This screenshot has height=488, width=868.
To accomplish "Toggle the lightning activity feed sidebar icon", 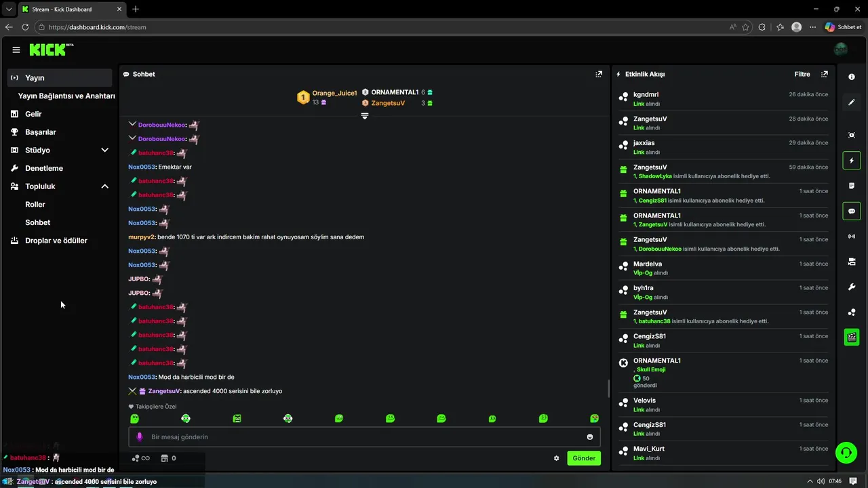I will tap(852, 161).
